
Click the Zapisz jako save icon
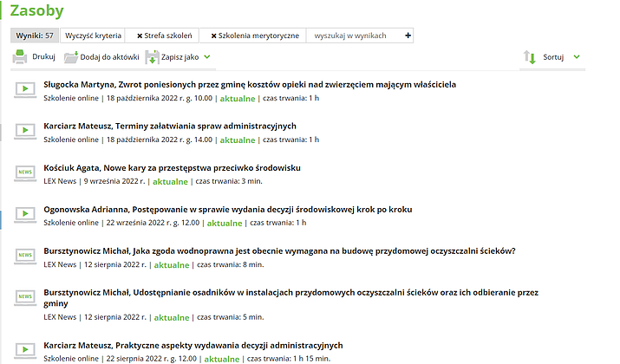pos(152,57)
